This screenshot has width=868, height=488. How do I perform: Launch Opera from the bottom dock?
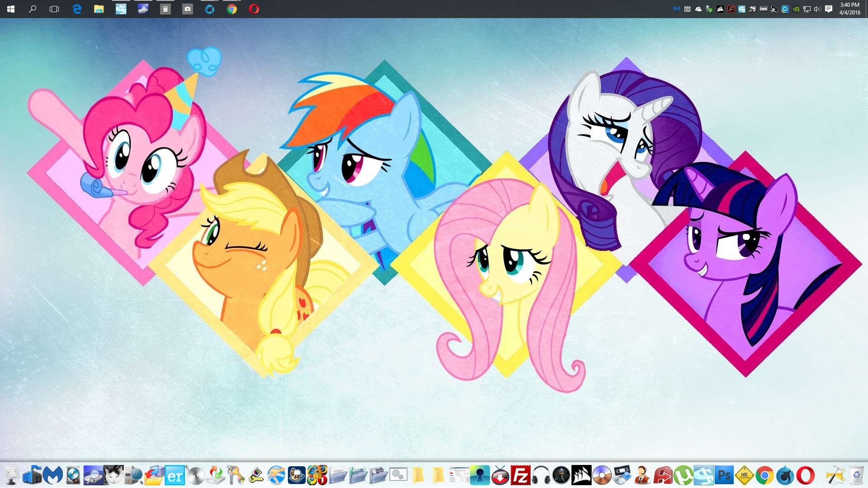tap(805, 475)
